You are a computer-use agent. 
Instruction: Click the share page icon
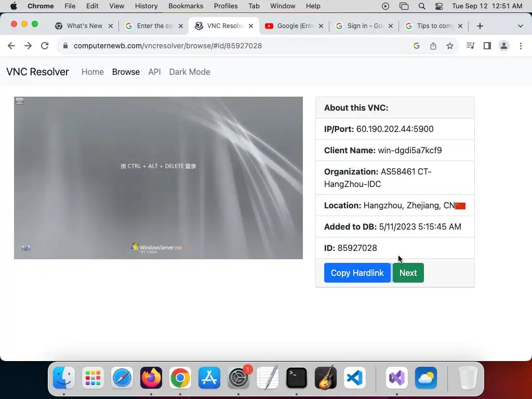[433, 46]
